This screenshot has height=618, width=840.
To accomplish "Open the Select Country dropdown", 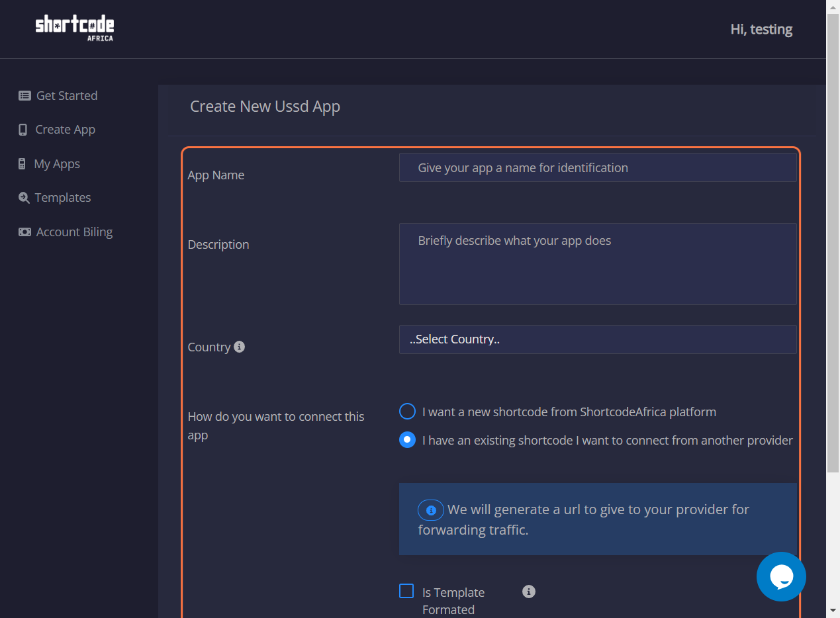I will (598, 339).
